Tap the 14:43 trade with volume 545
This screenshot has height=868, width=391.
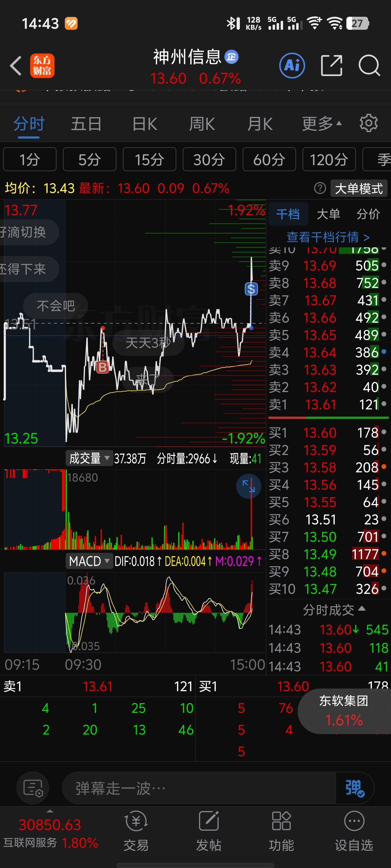point(328,629)
